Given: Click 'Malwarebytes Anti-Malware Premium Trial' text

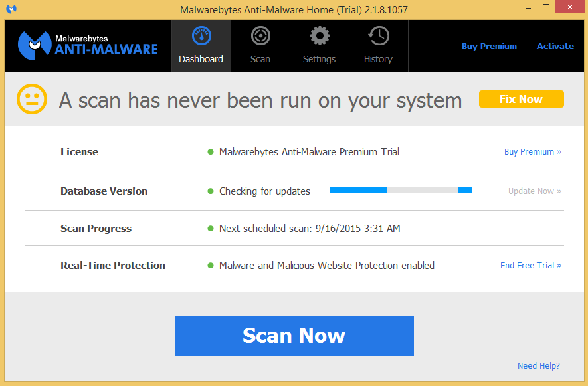Looking at the screenshot, I should point(309,152).
